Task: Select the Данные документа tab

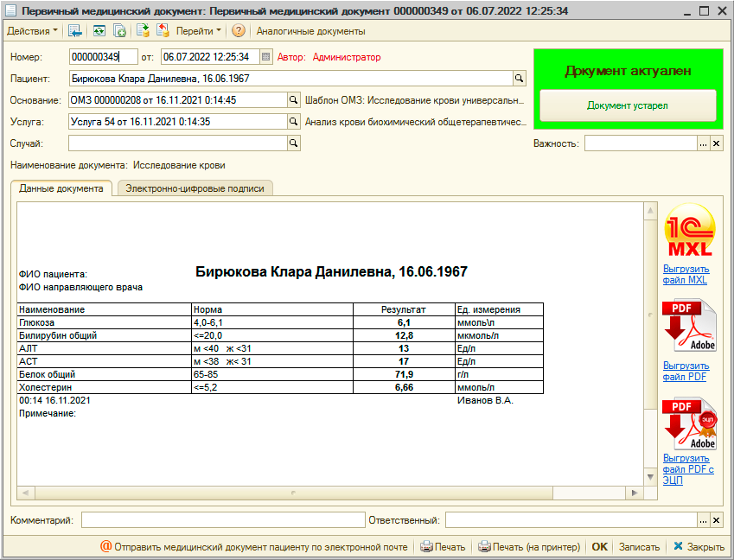Action: point(61,188)
